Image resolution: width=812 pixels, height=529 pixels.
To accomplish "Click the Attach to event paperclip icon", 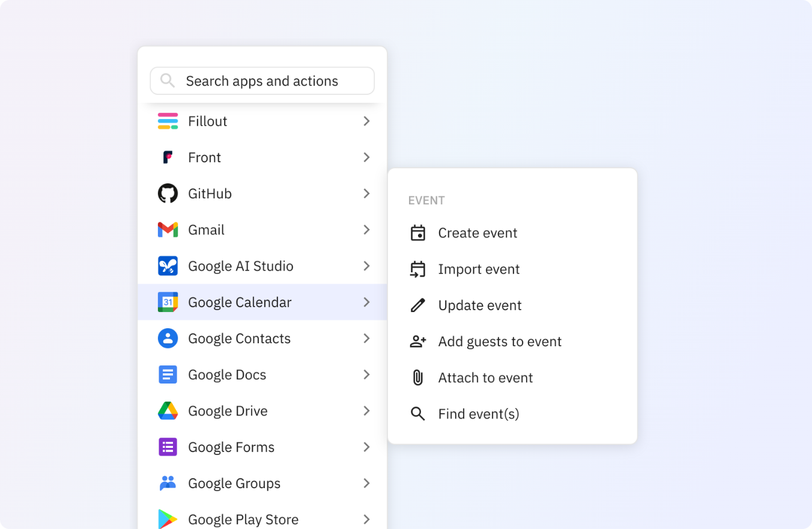I will pyautogui.click(x=417, y=378).
